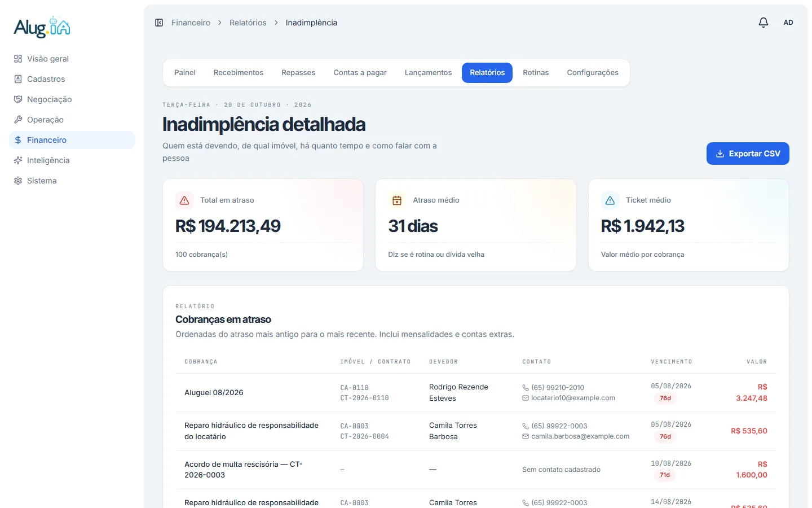Image resolution: width=812 pixels, height=508 pixels.
Task: Open the Lançamentos tab
Action: [x=428, y=73]
